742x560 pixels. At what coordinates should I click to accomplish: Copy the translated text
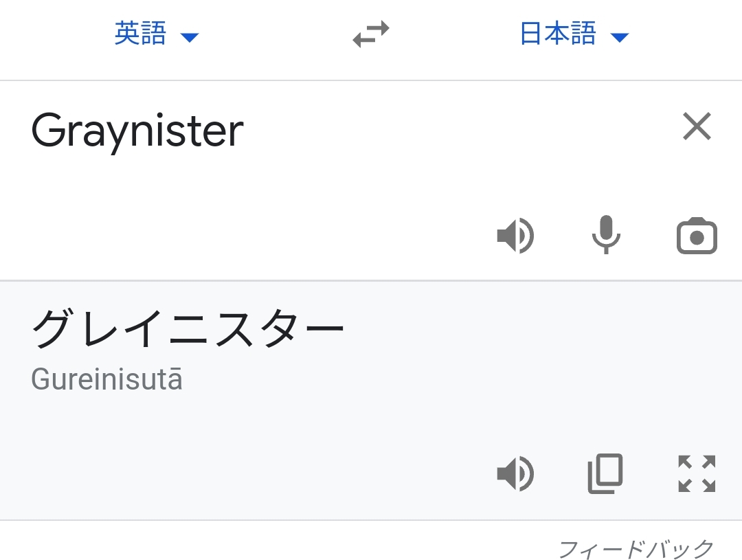point(605,474)
